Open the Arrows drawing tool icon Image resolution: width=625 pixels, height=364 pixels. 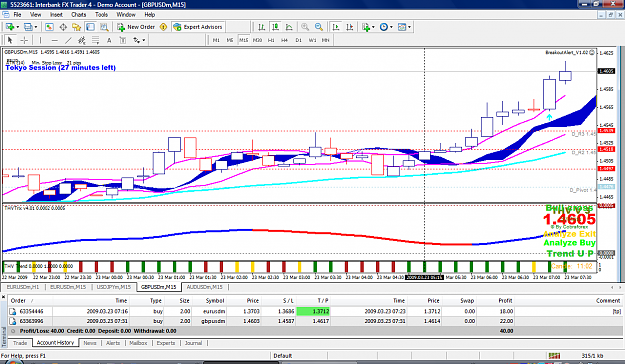pos(136,40)
